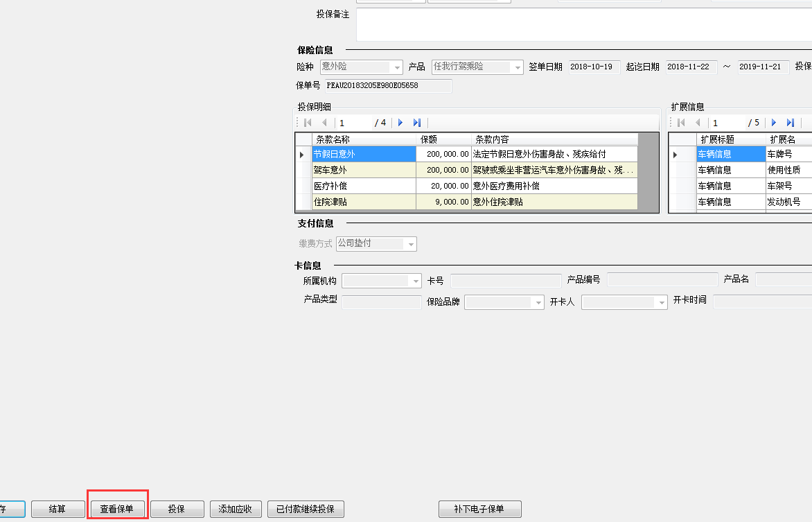Expand the 所属机构 combo box
812x522 pixels.
416,281
